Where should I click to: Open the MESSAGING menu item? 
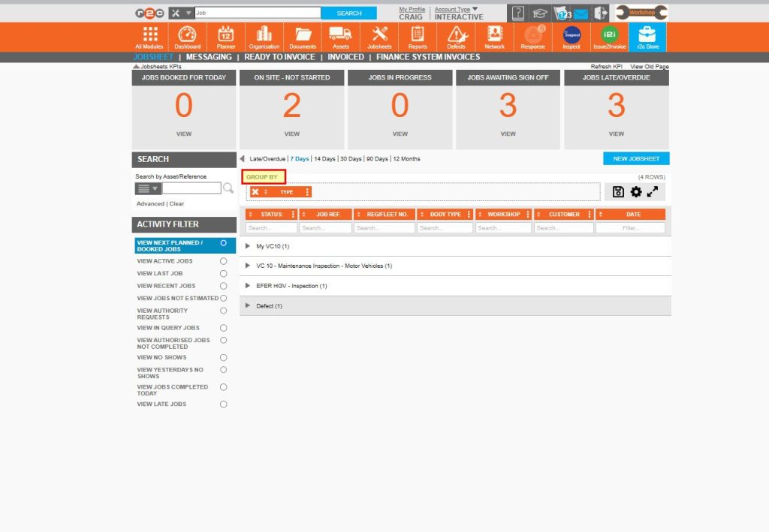click(x=209, y=56)
